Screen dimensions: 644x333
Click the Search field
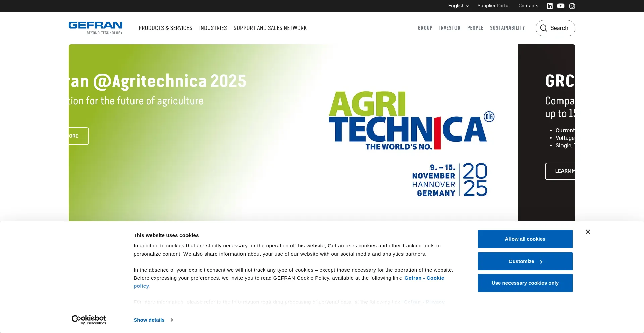coord(555,28)
